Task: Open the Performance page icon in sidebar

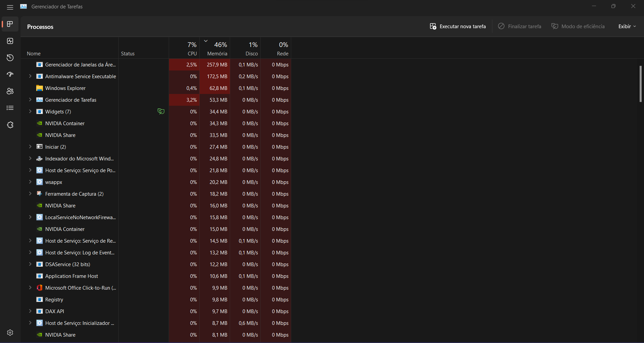Action: (x=10, y=41)
